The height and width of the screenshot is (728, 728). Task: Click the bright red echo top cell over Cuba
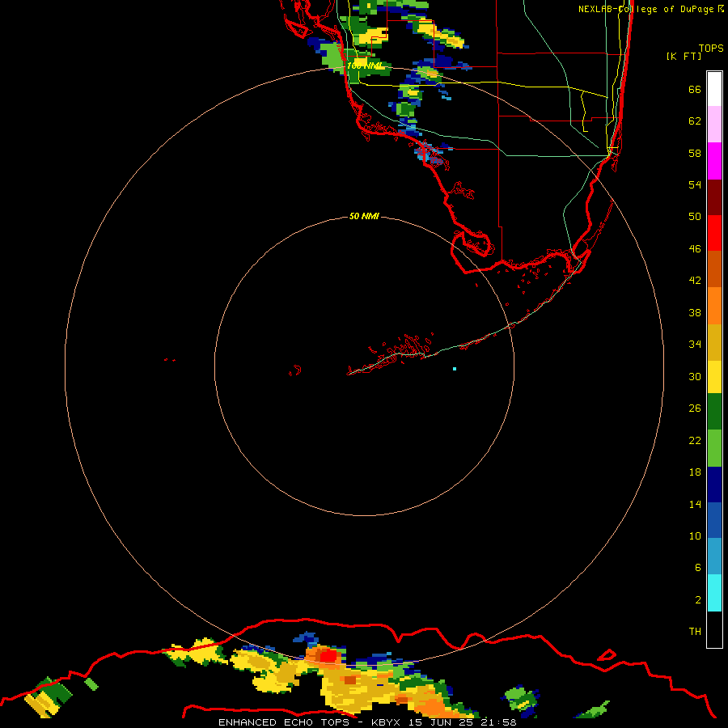click(328, 655)
